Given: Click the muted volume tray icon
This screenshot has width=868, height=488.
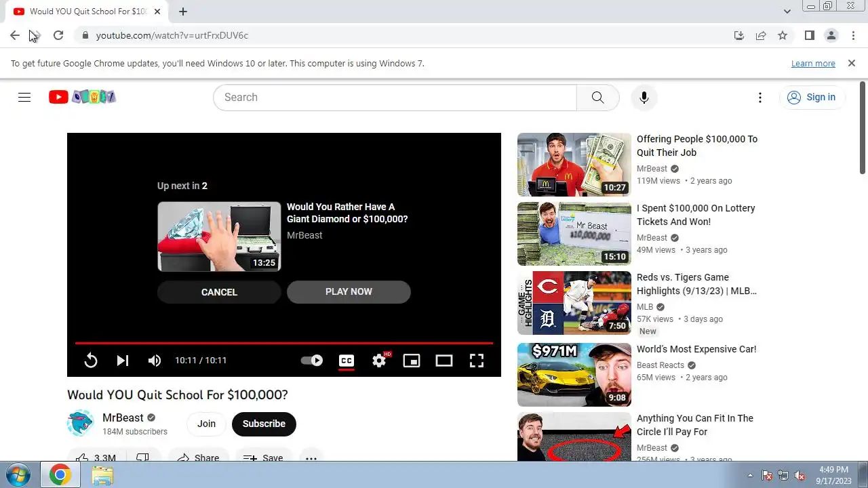Looking at the screenshot, I should (x=800, y=475).
